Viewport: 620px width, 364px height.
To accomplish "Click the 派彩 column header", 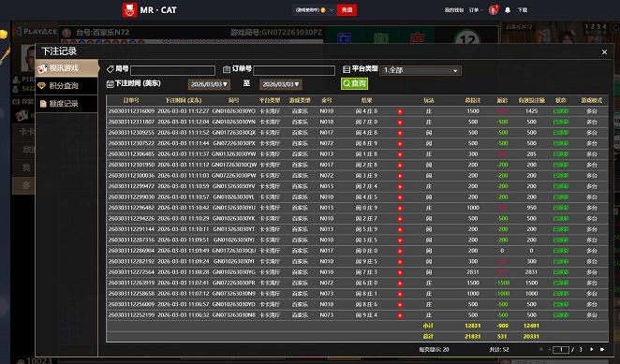I will point(502,100).
